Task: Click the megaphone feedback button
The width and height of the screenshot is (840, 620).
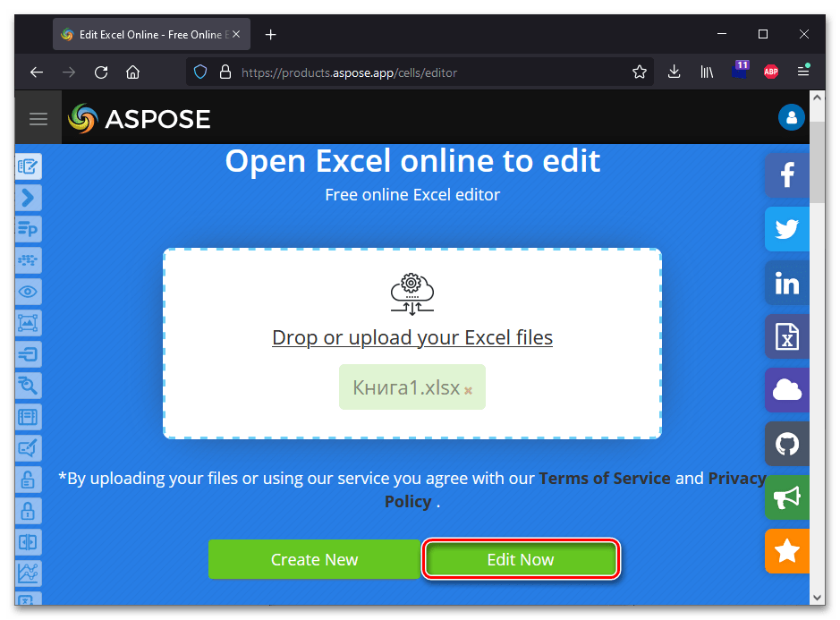Action: 787,497
